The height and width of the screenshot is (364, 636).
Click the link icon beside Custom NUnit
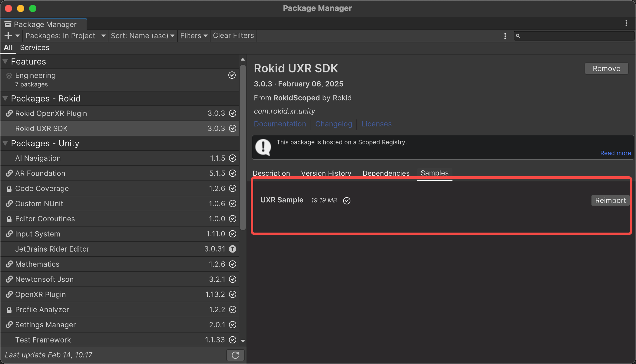pyautogui.click(x=9, y=204)
